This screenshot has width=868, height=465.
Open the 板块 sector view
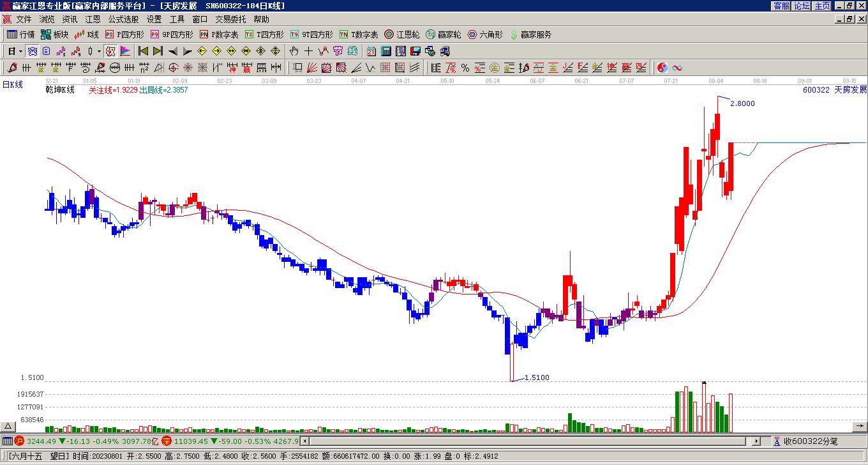click(54, 34)
